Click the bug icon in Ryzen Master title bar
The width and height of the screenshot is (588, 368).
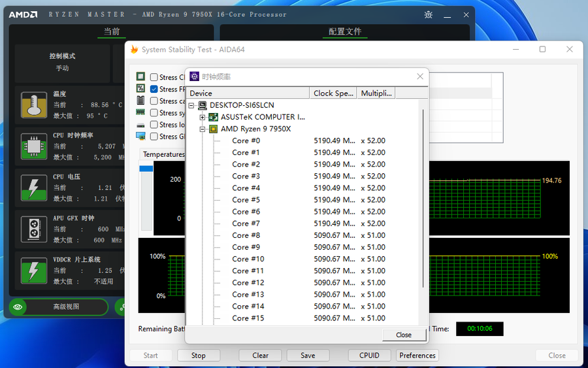(428, 14)
